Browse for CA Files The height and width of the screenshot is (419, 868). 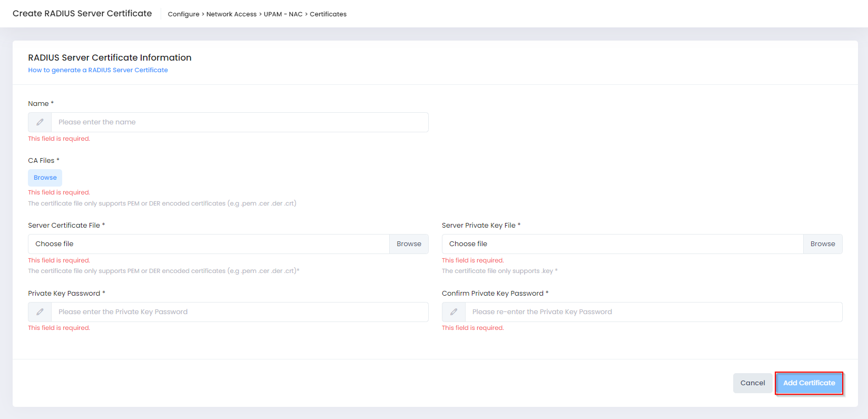pyautogui.click(x=45, y=178)
